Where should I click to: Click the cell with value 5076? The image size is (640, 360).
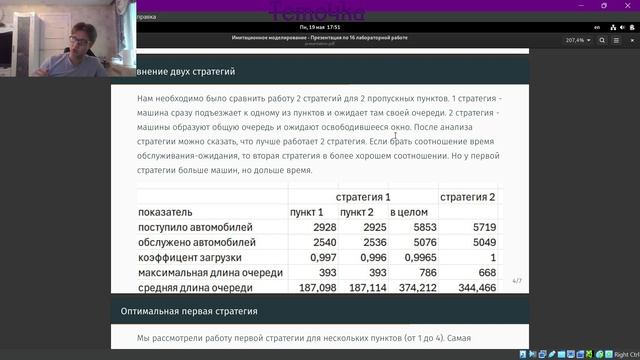[425, 242]
